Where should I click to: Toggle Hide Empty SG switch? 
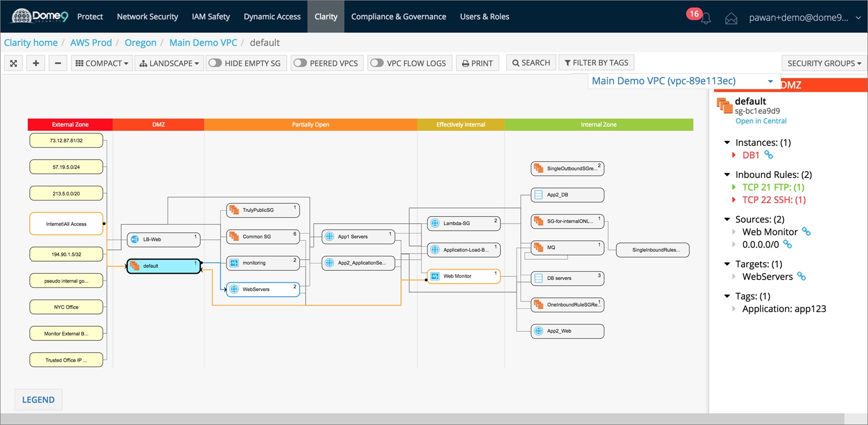click(215, 63)
